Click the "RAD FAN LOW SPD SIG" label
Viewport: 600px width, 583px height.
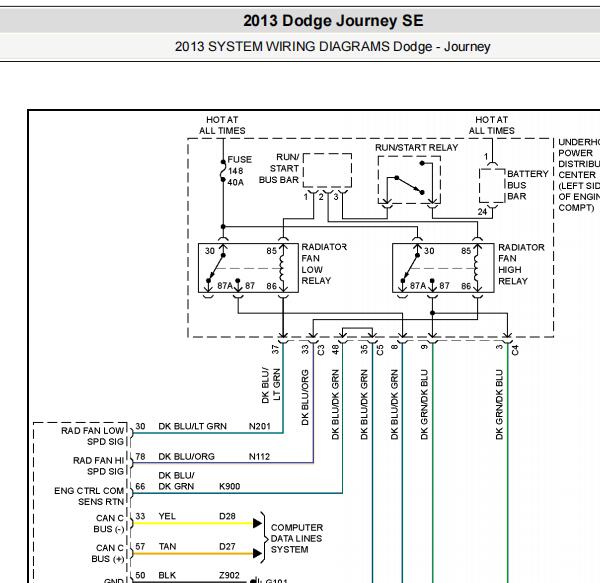coord(93,436)
